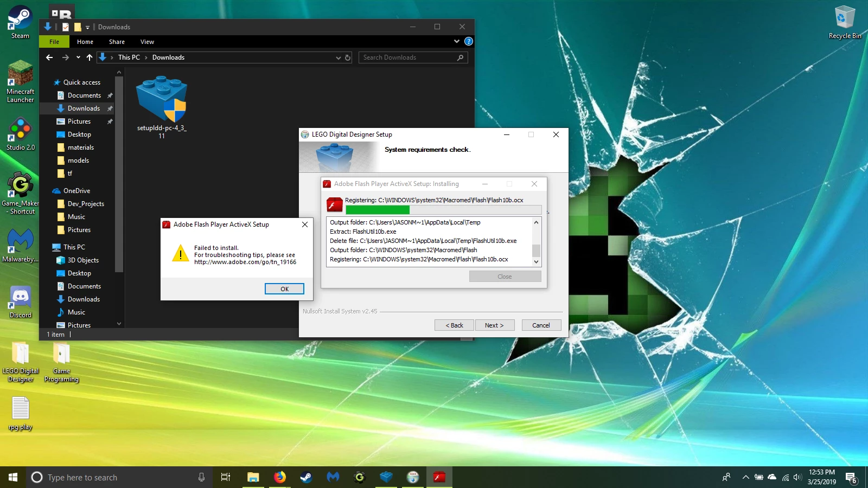Select This PC in the navigation pane
Image resolution: width=868 pixels, height=488 pixels.
74,247
